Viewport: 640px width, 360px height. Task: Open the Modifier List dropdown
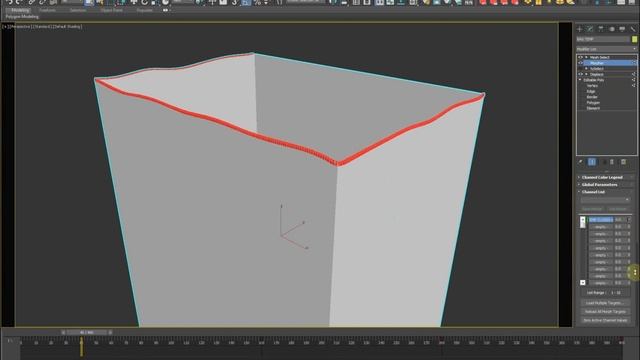(607, 49)
